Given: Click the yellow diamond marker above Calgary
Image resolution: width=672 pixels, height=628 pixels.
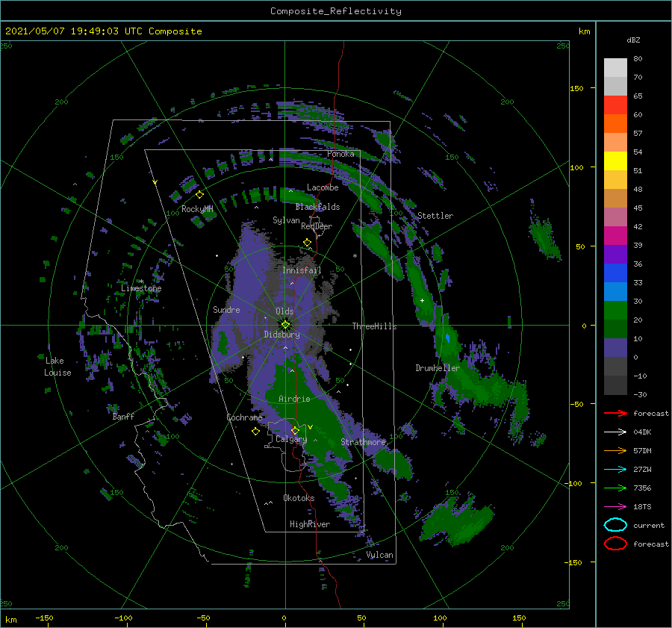Looking at the screenshot, I should tap(295, 430).
